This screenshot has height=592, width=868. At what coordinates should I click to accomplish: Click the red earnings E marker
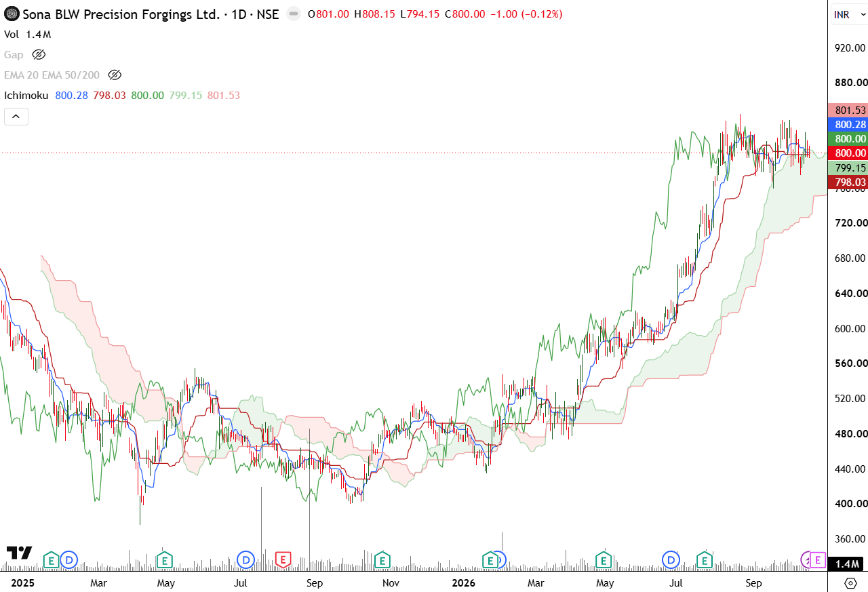[283, 560]
